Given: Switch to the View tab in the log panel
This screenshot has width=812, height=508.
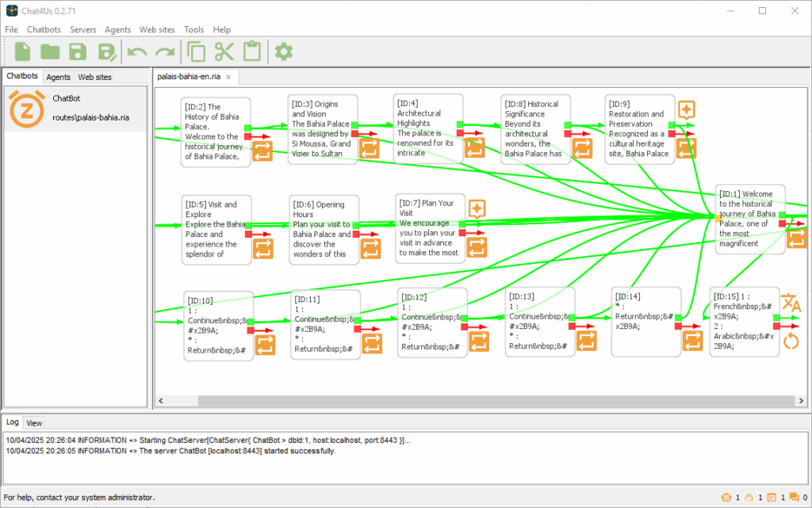Looking at the screenshot, I should tap(33, 422).
